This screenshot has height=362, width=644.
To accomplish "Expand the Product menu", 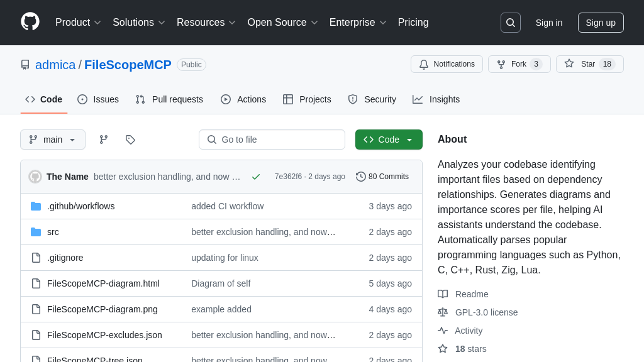I will [x=78, y=23].
